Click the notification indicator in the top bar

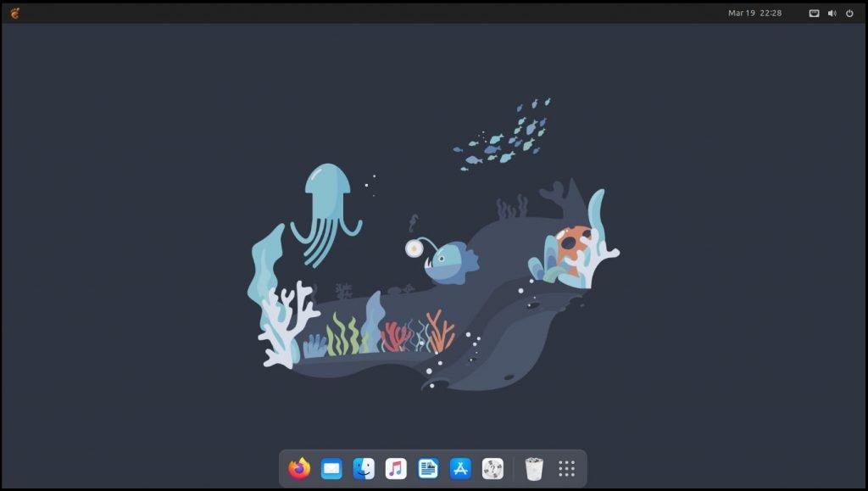tap(814, 13)
